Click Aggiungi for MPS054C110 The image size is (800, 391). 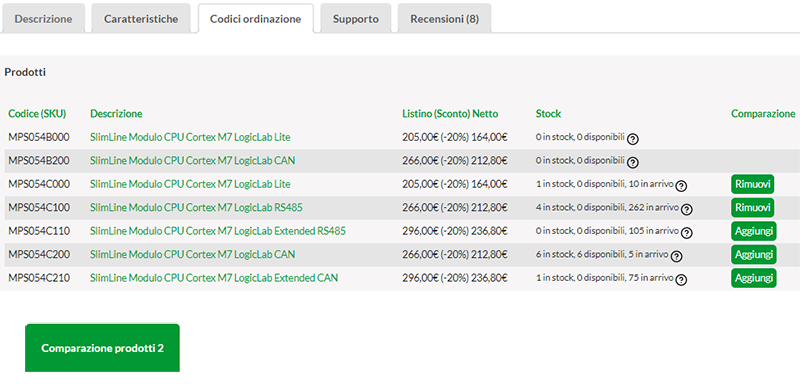tap(754, 231)
